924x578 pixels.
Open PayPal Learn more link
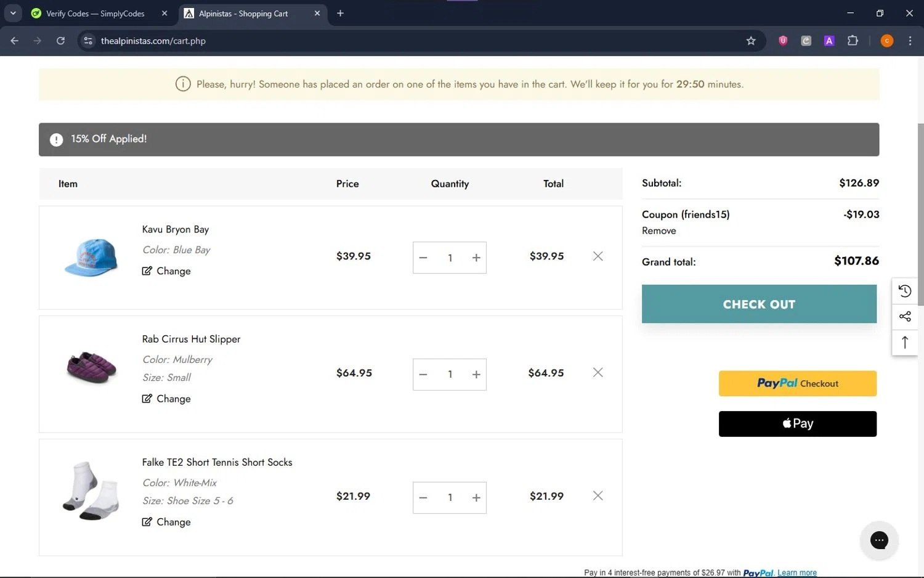(797, 573)
